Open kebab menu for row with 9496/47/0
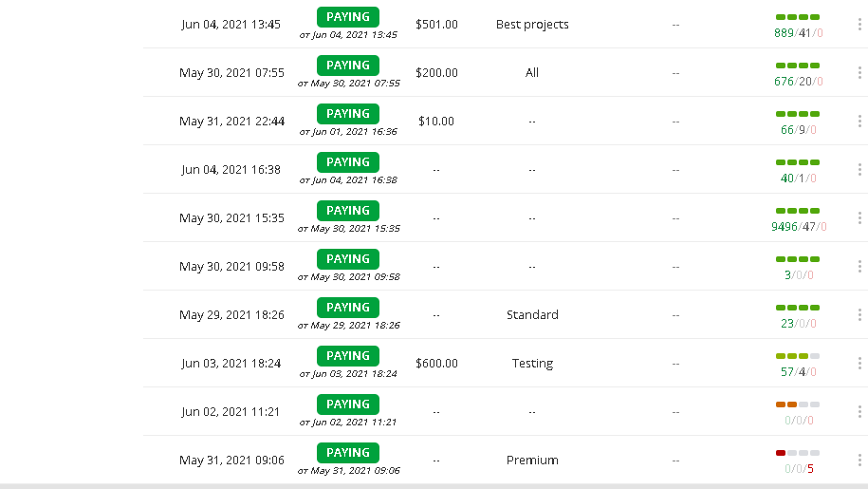 coord(859,218)
